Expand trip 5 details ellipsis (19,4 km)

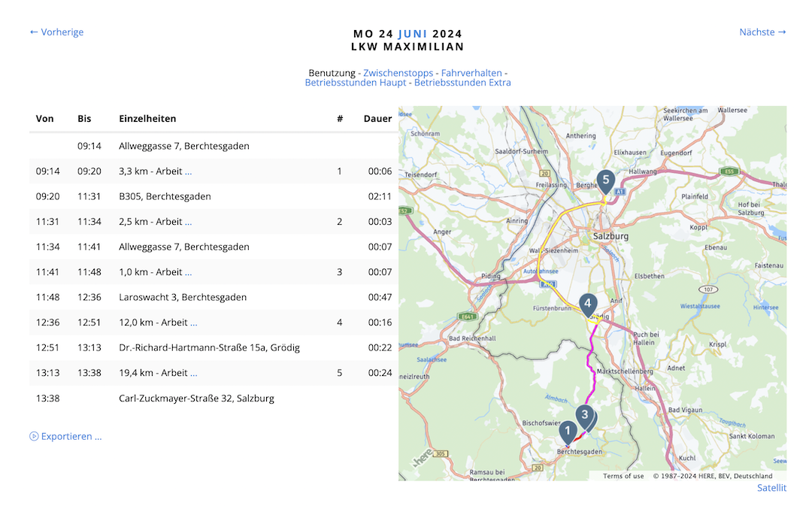click(x=193, y=373)
